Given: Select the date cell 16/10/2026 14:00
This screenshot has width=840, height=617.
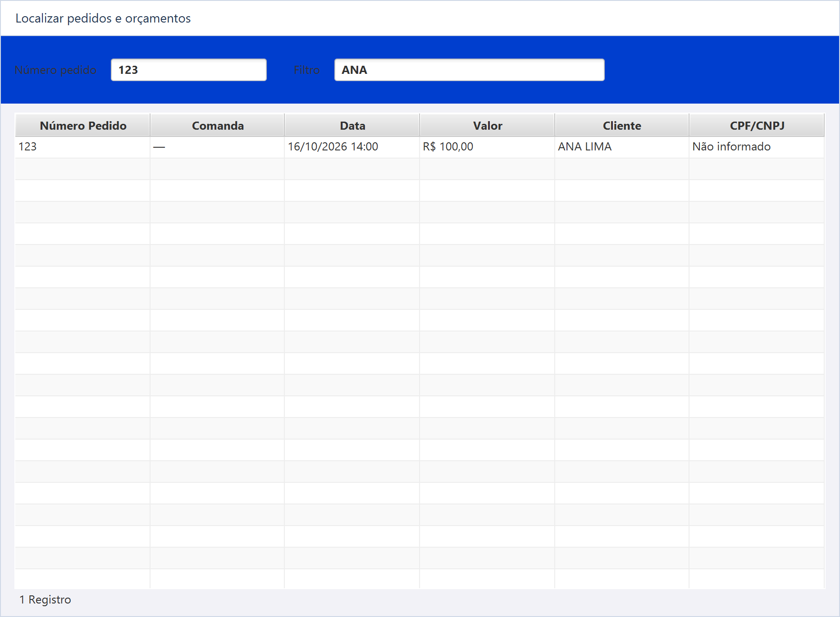Looking at the screenshot, I should click(352, 147).
